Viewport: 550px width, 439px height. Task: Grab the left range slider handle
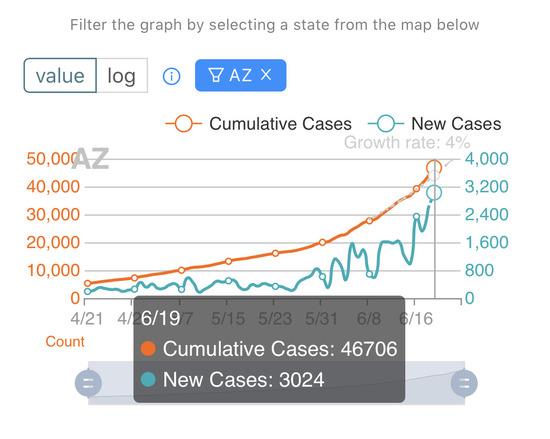coord(88,383)
